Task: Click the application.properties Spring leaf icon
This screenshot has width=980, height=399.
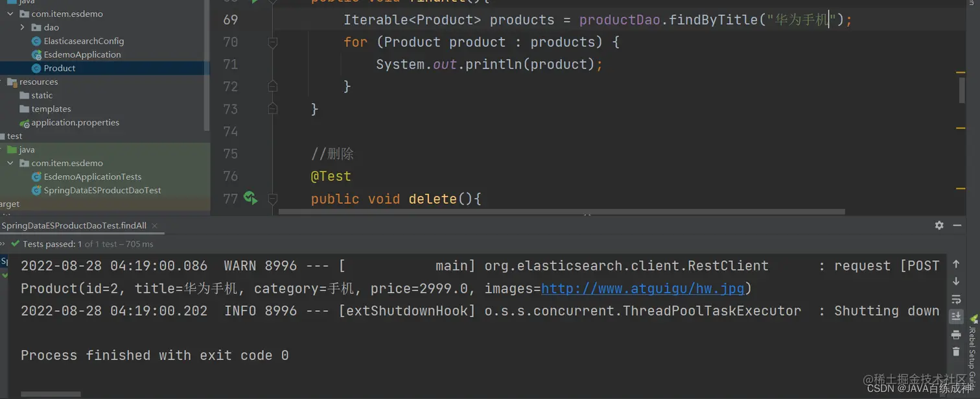Action: [25, 123]
